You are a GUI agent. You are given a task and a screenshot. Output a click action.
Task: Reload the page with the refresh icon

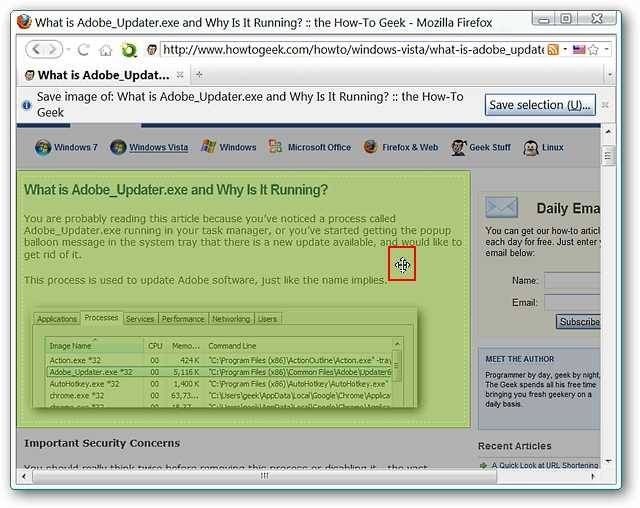pos(84,50)
